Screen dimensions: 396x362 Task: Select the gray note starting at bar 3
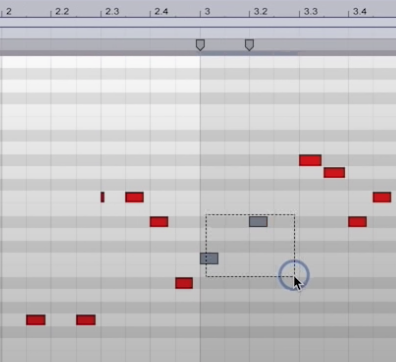pos(209,258)
